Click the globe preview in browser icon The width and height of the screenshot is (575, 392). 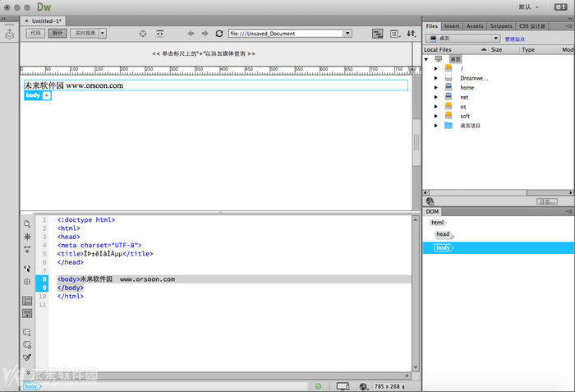point(364,386)
